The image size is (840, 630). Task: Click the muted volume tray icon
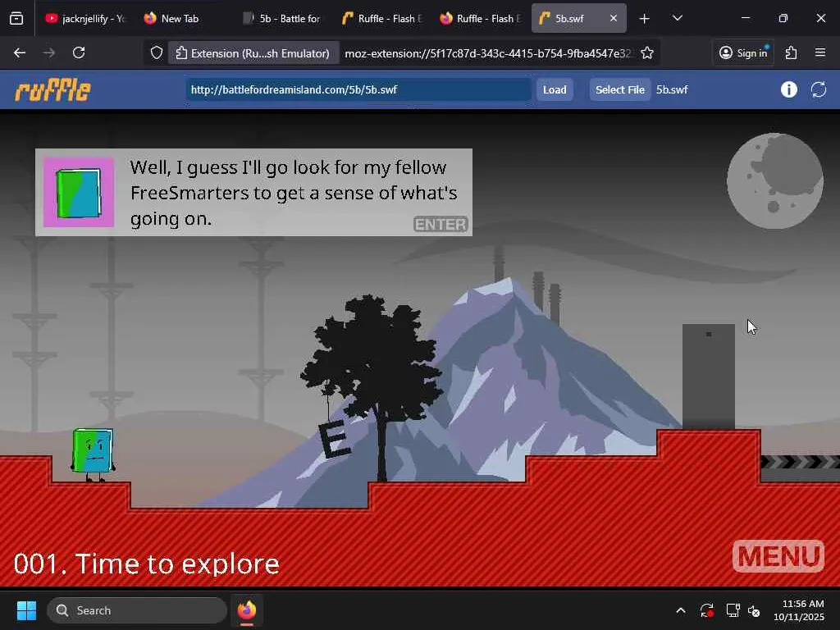(x=755, y=610)
